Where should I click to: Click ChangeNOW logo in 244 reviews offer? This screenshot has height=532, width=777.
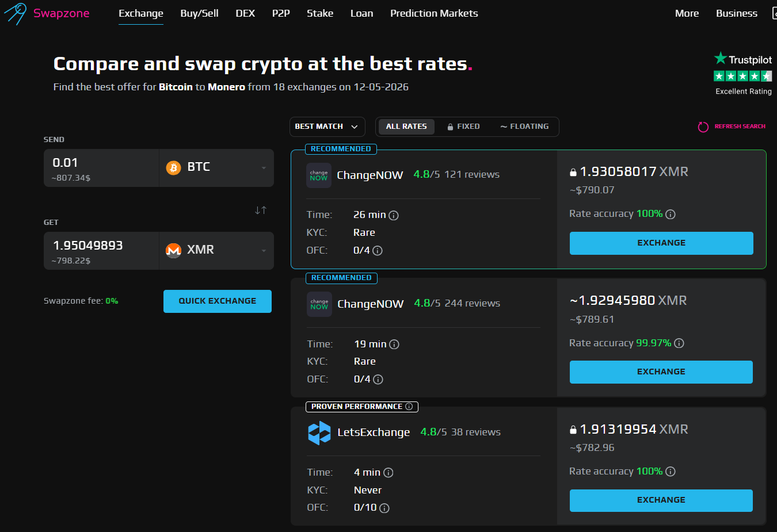pyautogui.click(x=319, y=304)
